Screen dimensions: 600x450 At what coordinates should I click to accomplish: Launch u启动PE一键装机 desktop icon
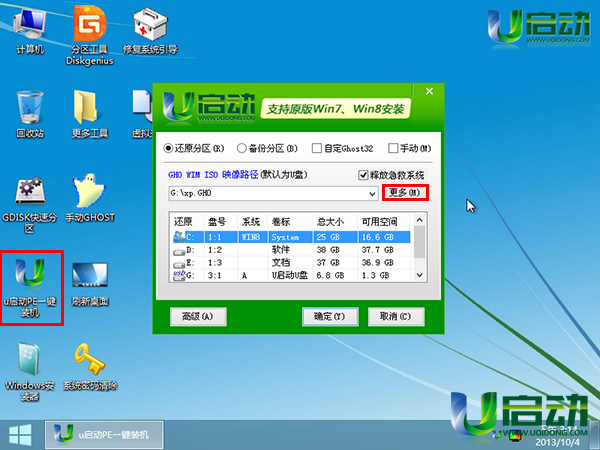coord(30,288)
